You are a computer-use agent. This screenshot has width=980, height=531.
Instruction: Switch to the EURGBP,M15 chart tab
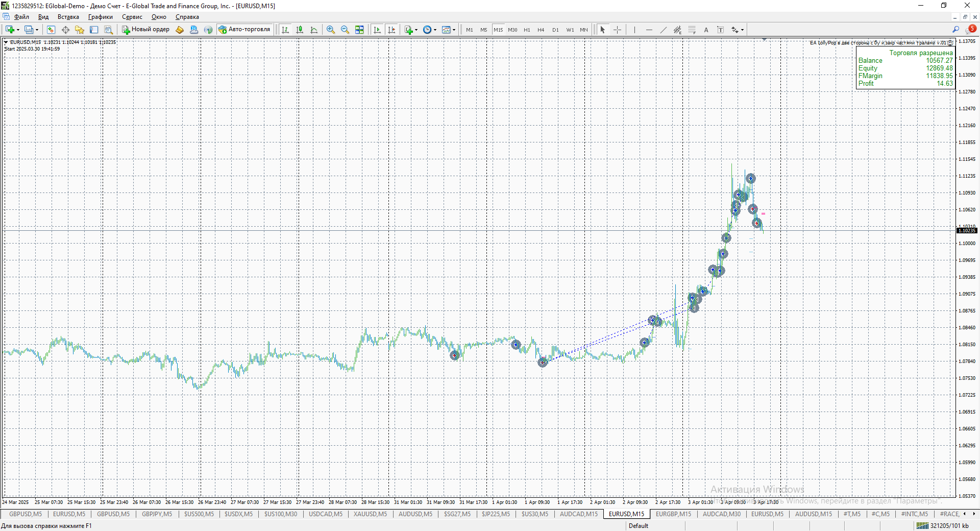673,514
